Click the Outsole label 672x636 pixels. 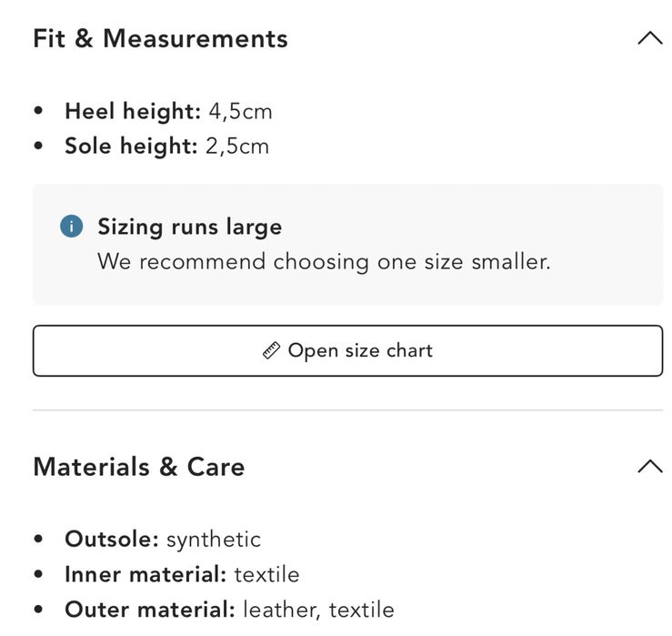coord(111,540)
